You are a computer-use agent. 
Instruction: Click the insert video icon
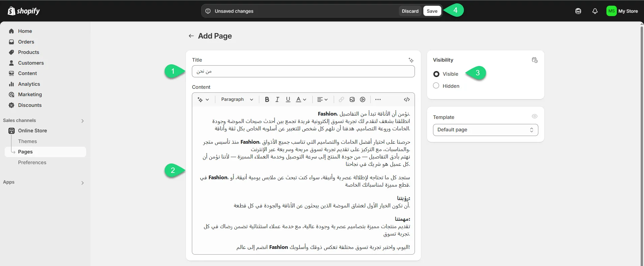(x=363, y=99)
